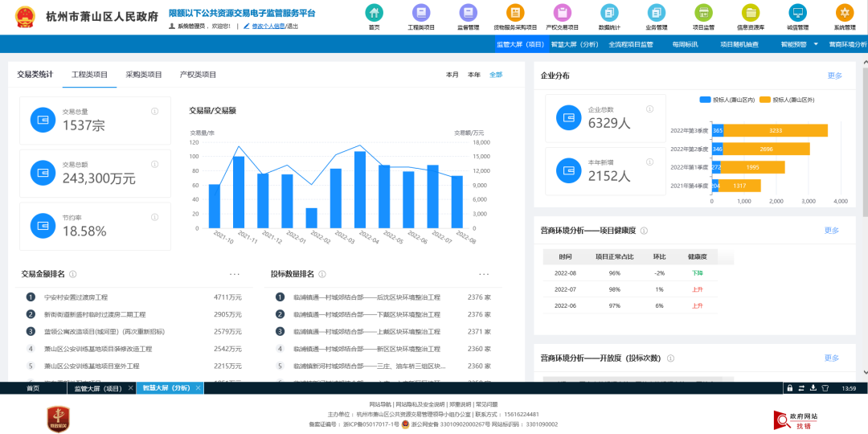
Task: Click the lock icon in bottom status bar
Action: (790, 388)
